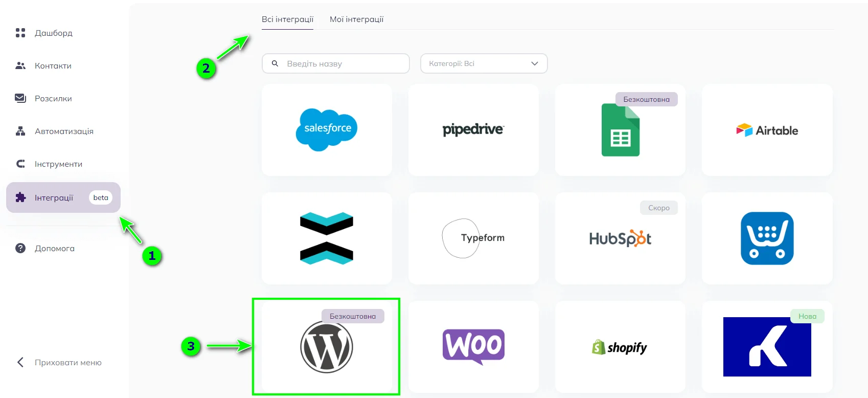The width and height of the screenshot is (868, 398).
Task: Click the Безкоштовна badge on WordPress
Action: coord(353,316)
